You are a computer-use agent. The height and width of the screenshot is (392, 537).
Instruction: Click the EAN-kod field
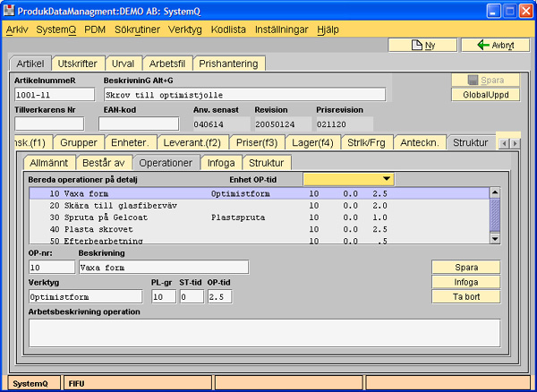pos(139,124)
